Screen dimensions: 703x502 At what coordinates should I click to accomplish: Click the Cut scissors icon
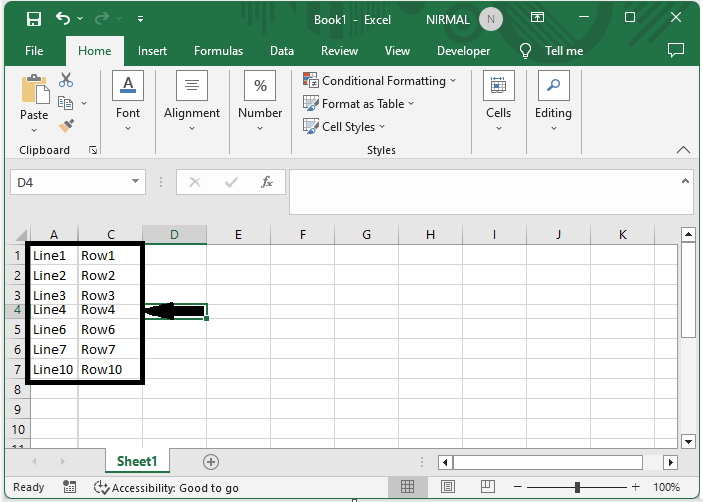pos(66,80)
